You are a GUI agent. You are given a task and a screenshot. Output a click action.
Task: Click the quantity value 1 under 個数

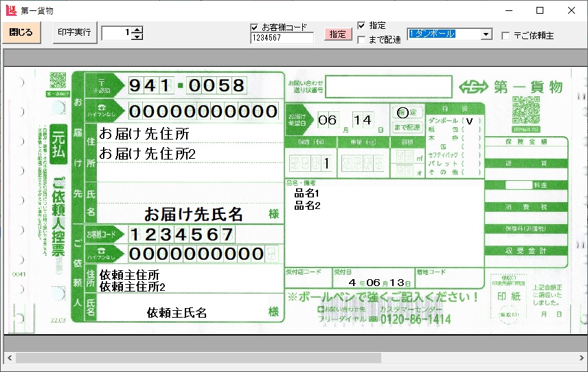coord(326,163)
